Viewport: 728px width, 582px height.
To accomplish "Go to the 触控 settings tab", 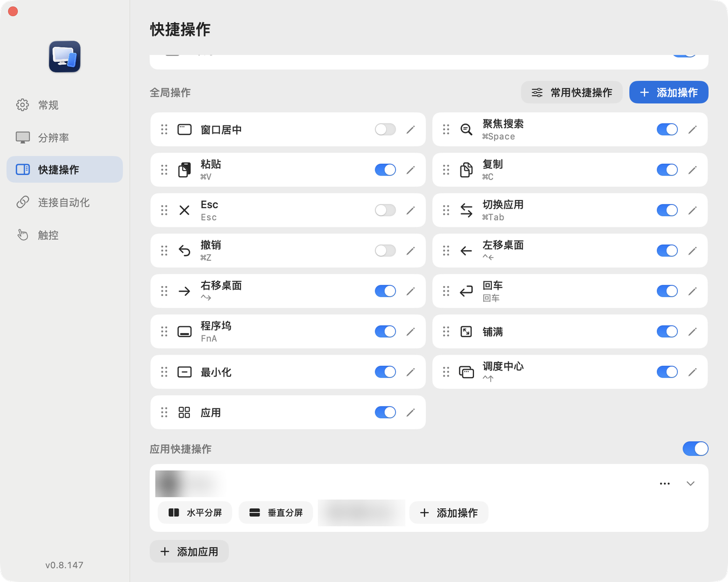I will [65, 235].
